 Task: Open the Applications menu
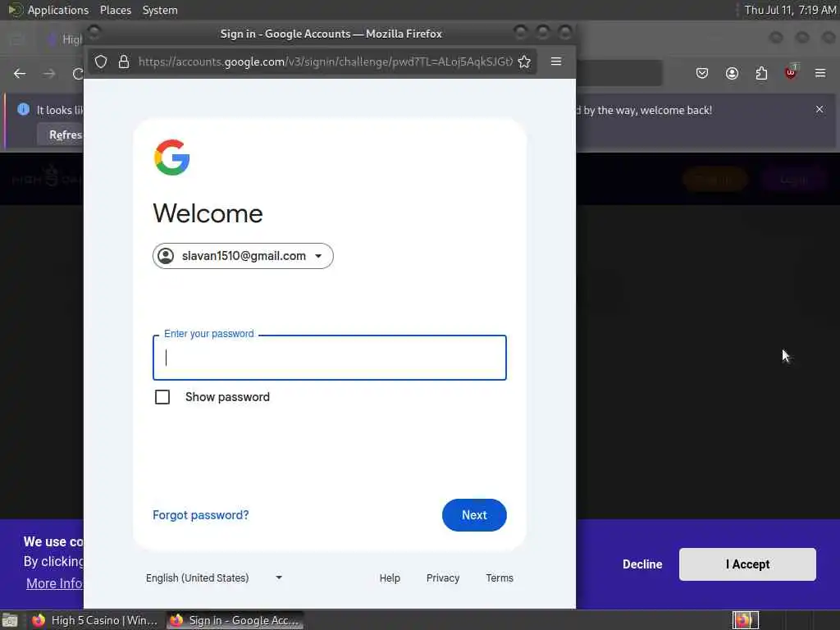click(x=58, y=10)
